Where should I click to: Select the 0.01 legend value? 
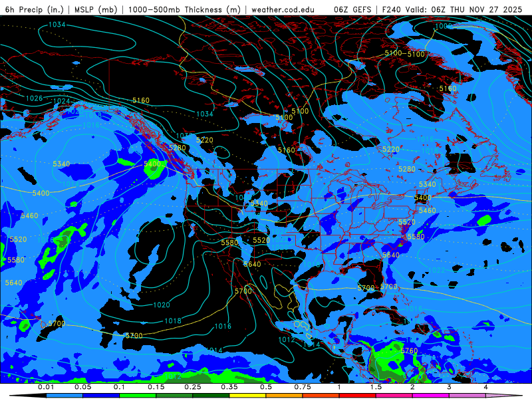click(x=46, y=387)
